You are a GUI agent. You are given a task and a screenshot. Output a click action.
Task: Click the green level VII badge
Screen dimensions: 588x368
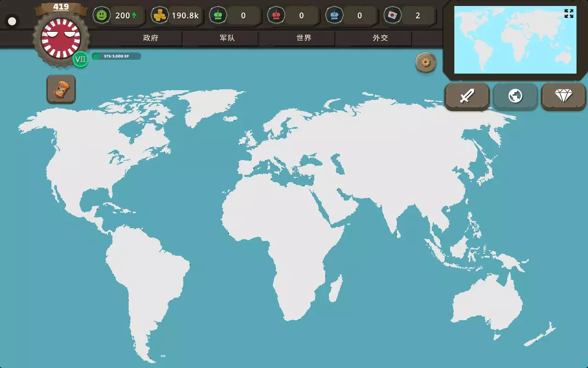pos(80,59)
